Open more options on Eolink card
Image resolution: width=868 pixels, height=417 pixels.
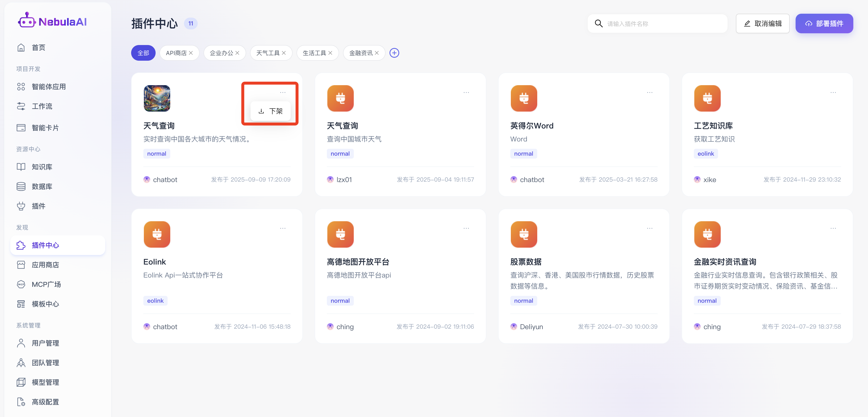coord(282,228)
